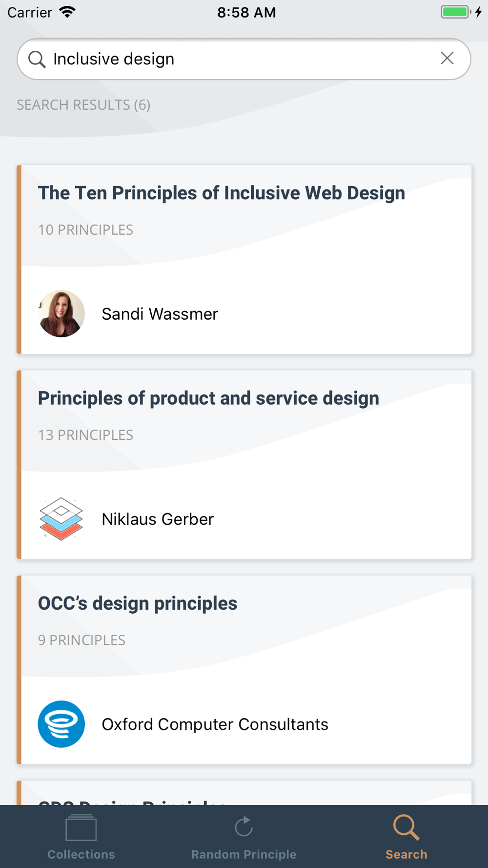
Task: Tap the battery icon in status bar
Action: (455, 12)
